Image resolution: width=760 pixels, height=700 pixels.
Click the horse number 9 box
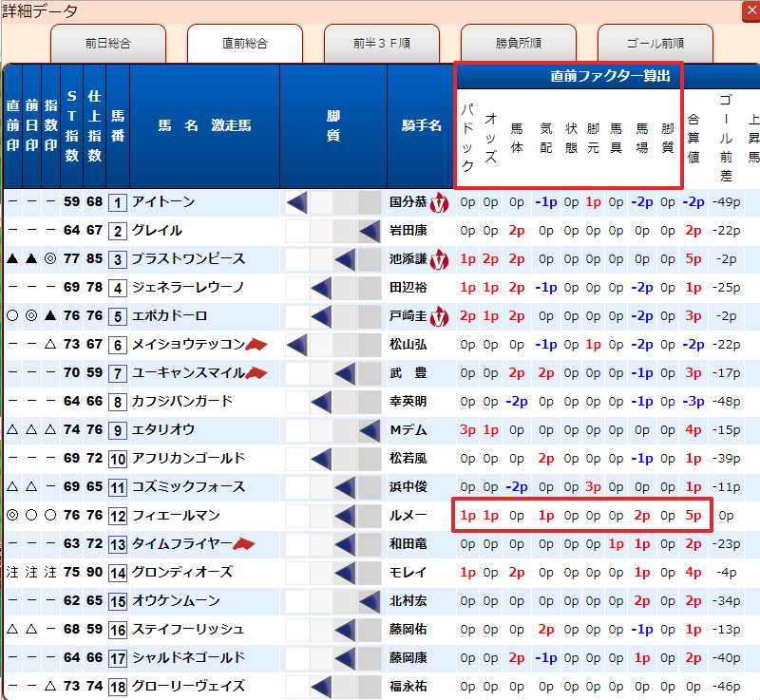pos(118,431)
